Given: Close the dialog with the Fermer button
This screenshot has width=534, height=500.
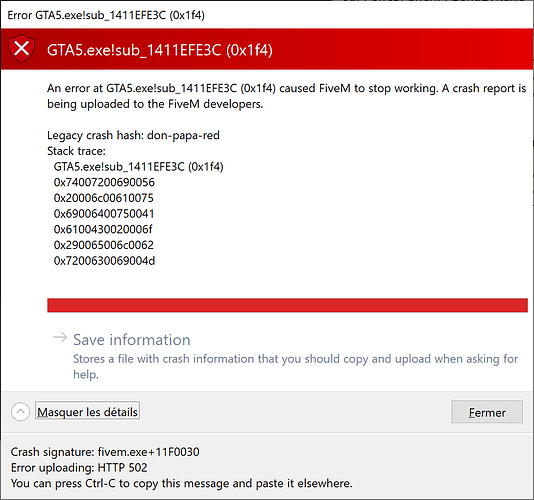Looking at the screenshot, I should coord(487,412).
